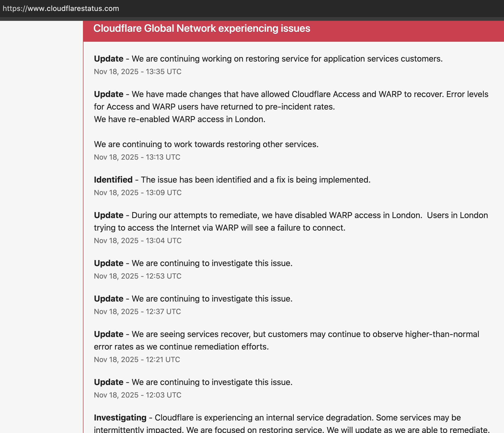Click the 12:21 UTC timestamp

[x=137, y=359]
